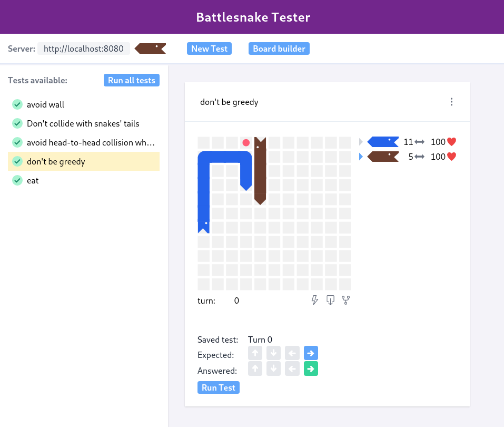Screen dimensions: 504x427
Task: Click Run all tests
Action: click(x=132, y=80)
